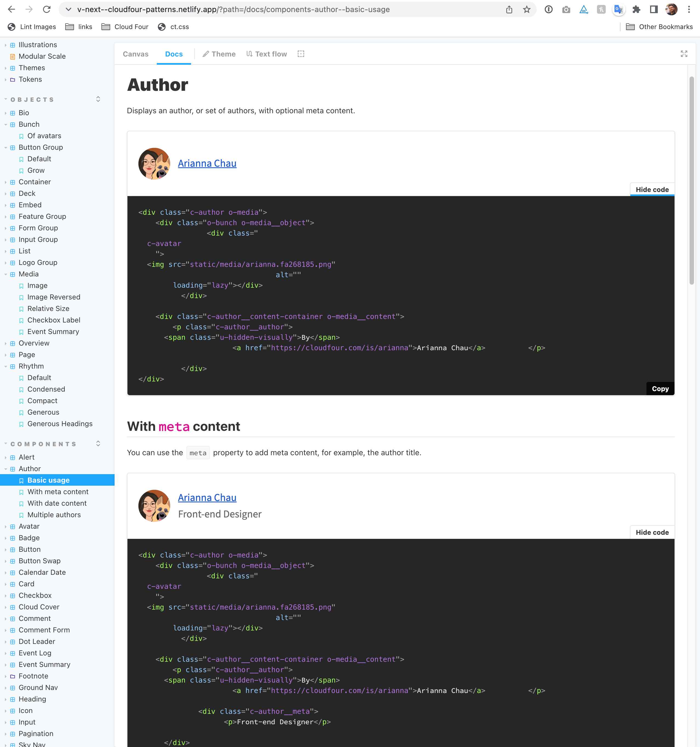Copy the first code snippet
The image size is (700, 747).
[x=660, y=389]
